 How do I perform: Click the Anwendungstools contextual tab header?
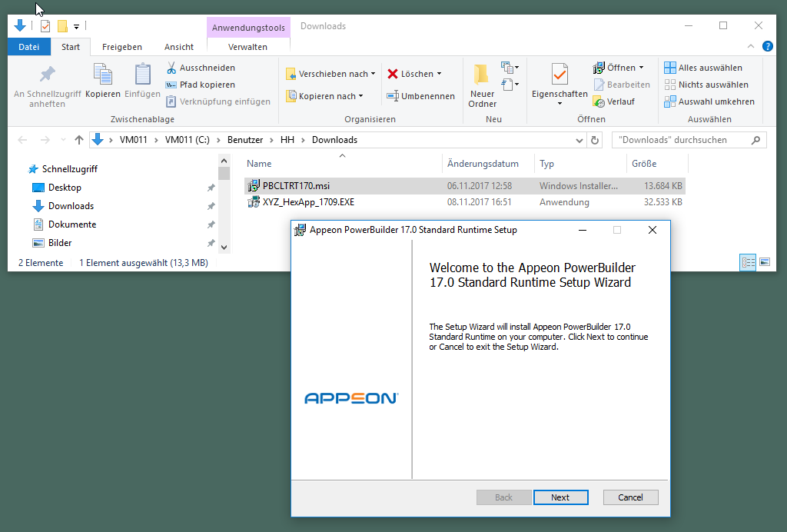248,28
